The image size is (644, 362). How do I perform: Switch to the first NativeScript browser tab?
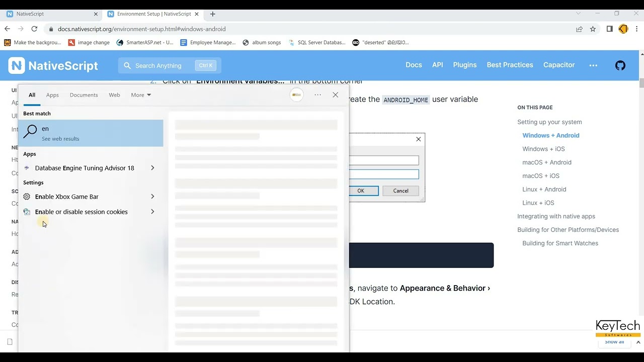coord(52,14)
